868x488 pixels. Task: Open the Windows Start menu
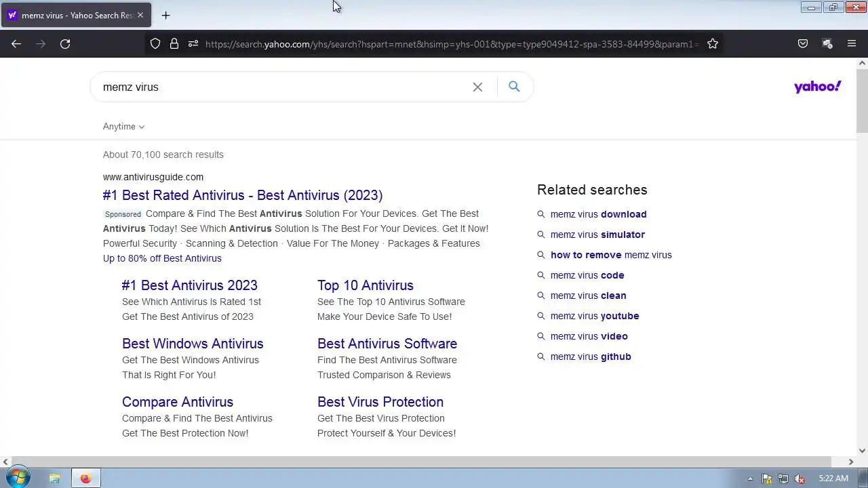coord(18,478)
